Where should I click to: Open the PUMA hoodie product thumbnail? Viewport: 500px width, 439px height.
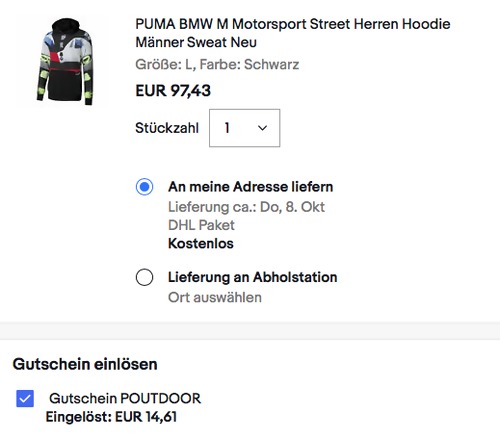point(64,61)
